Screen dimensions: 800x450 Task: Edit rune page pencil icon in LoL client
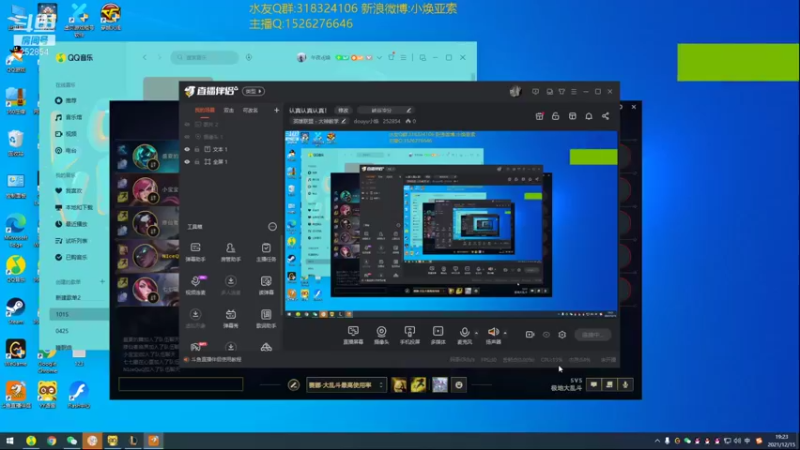coord(293,385)
